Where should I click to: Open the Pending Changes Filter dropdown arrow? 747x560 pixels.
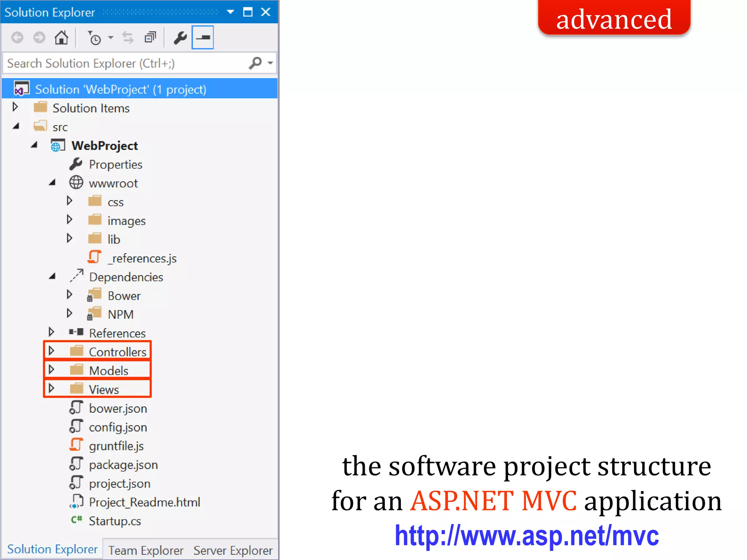point(111,38)
